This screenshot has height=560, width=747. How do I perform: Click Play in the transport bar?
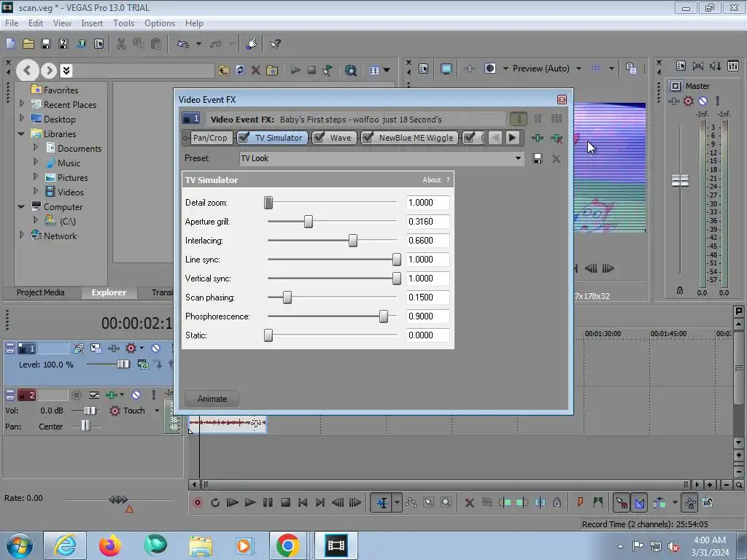pyautogui.click(x=249, y=502)
